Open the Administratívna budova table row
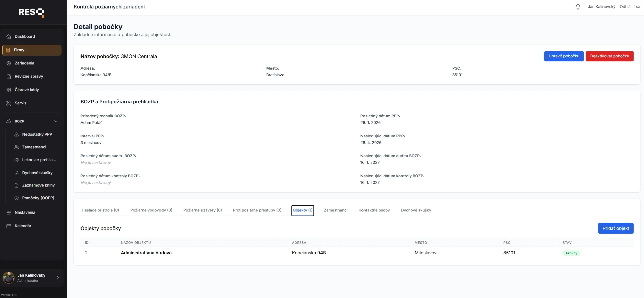The width and height of the screenshot is (644, 298). 146,253
